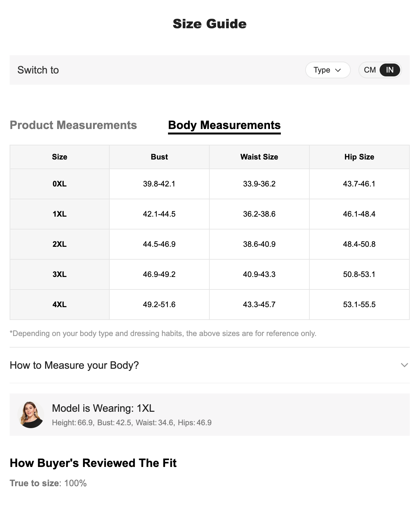Select the IN unit option
420x509 pixels.
tap(390, 70)
